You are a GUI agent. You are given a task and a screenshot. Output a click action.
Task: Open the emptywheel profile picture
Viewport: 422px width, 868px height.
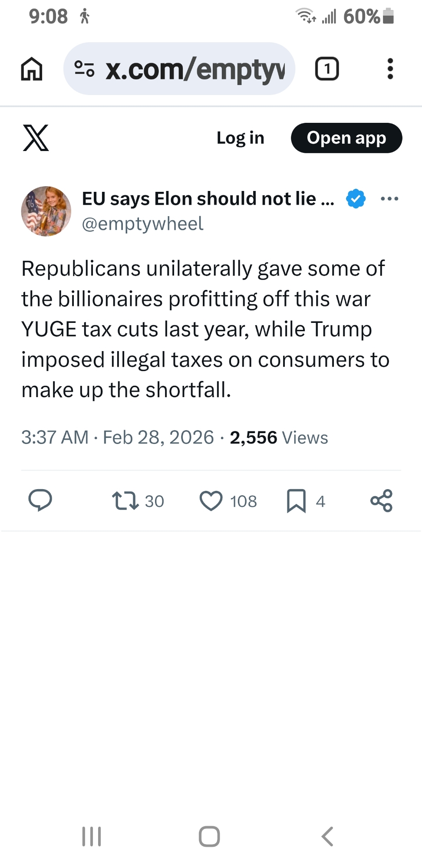[x=46, y=211]
